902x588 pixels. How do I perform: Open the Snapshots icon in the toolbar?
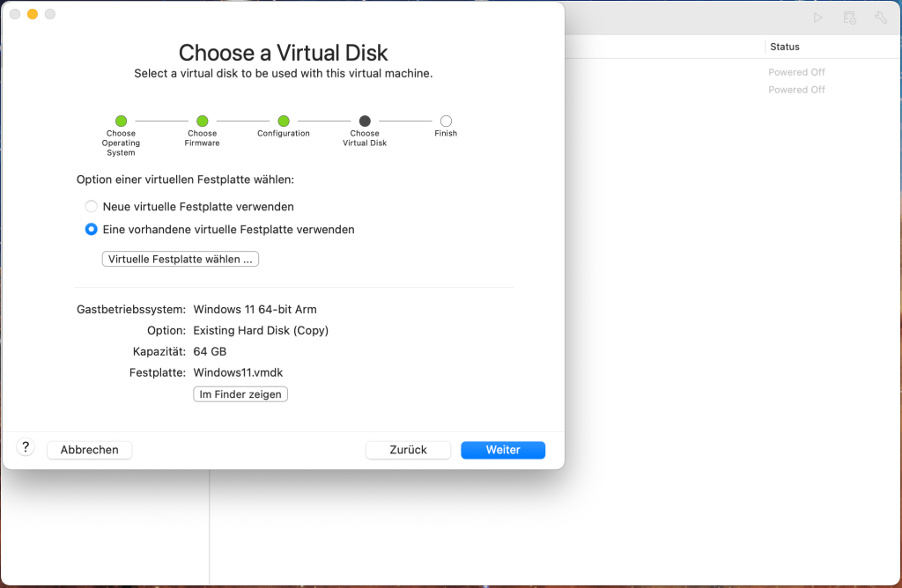coord(848,17)
